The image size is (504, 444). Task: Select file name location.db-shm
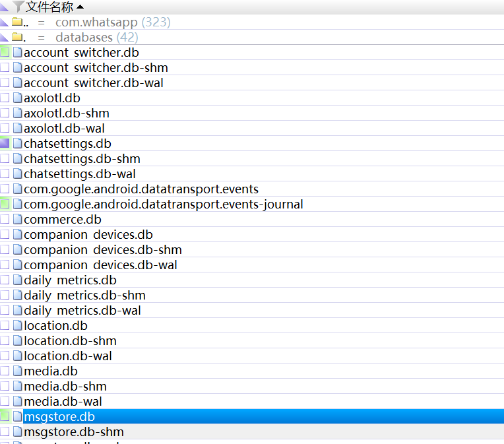70,341
